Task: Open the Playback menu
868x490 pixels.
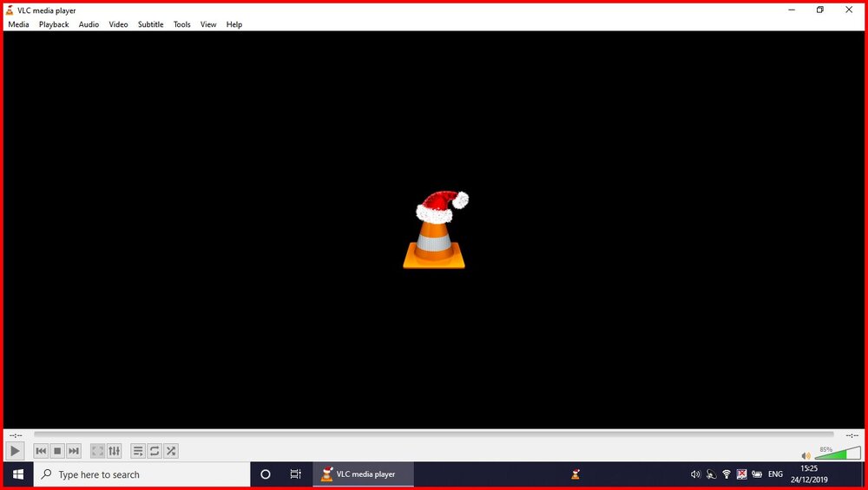Action: tap(54, 24)
